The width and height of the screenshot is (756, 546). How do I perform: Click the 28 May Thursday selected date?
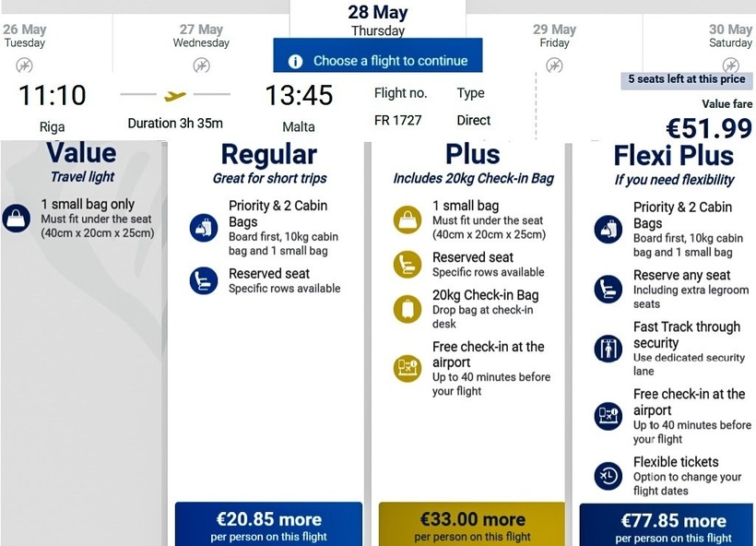pos(377,20)
